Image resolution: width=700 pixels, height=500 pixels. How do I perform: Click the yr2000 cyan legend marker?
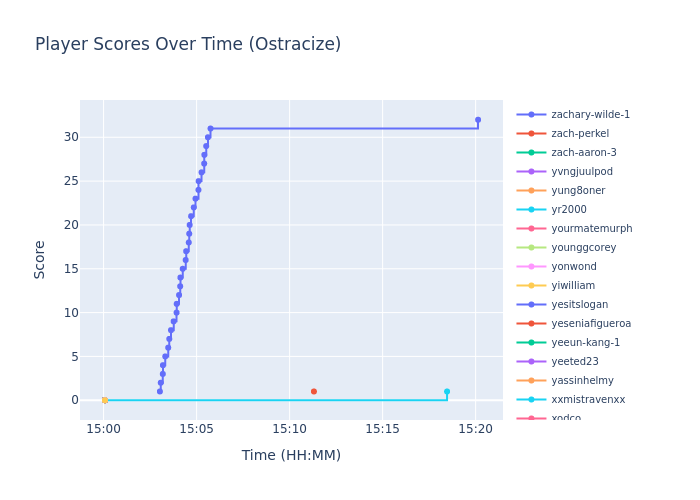click(531, 210)
